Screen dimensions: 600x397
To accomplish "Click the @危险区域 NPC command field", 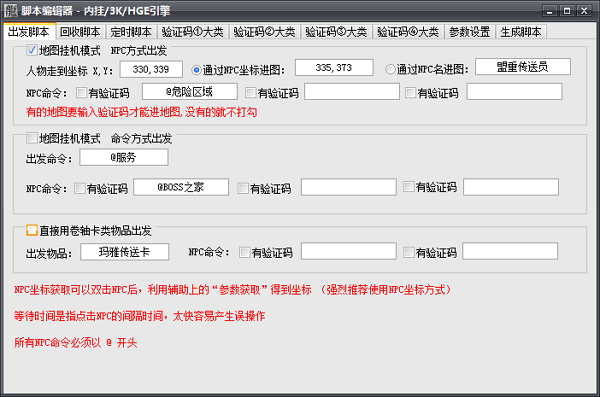I will tap(189, 92).
